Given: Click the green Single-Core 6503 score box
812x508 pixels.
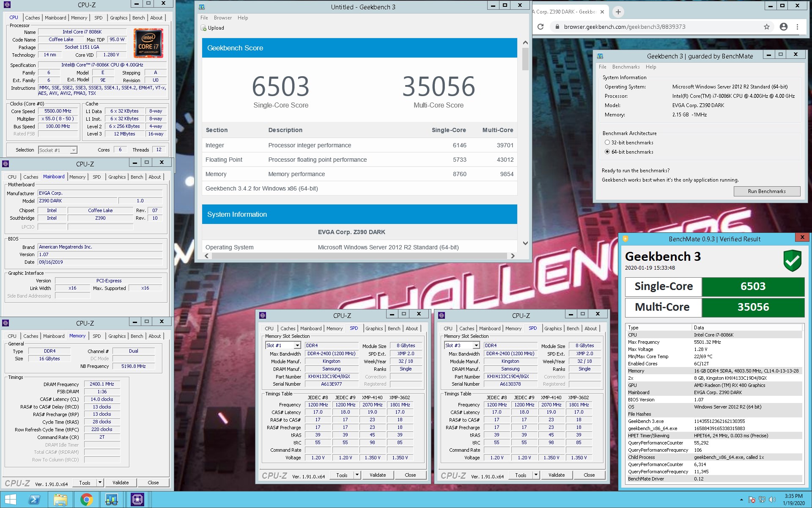Looking at the screenshot, I should click(x=753, y=287).
